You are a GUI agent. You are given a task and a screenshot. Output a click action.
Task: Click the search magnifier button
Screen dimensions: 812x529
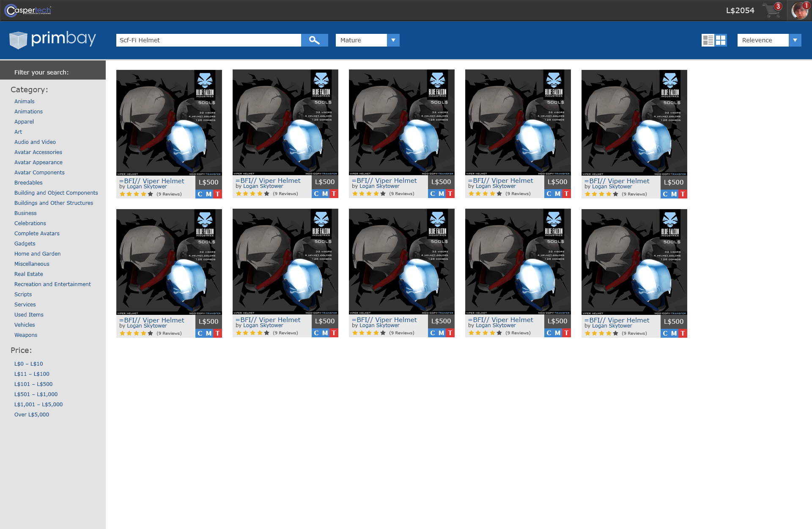coord(314,40)
